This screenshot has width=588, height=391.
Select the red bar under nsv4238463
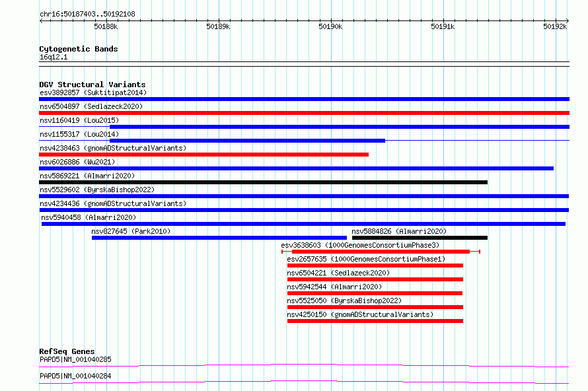[x=203, y=155]
